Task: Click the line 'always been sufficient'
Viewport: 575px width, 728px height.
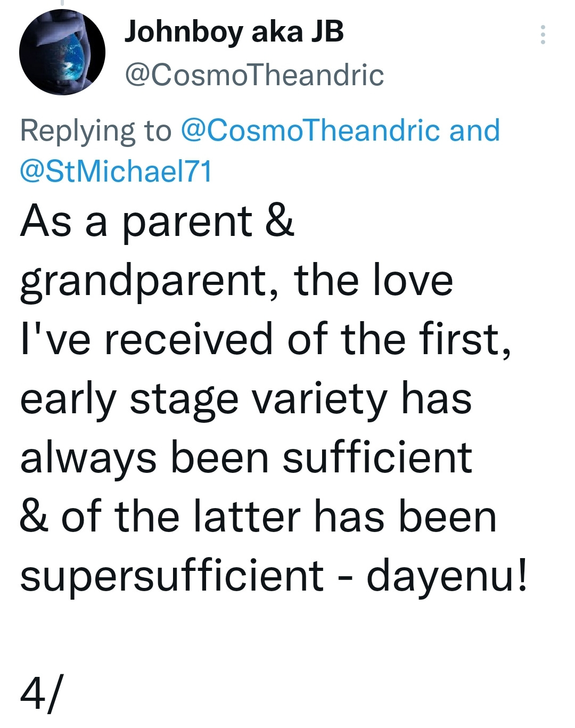Action: (246, 459)
